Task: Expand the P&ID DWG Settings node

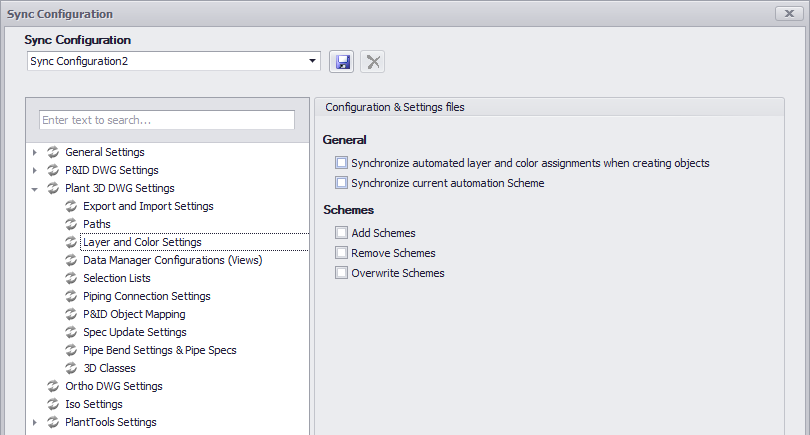Action: 35,170
